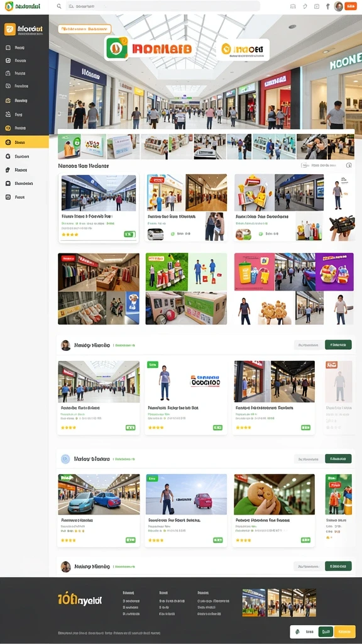362x644 pixels.
Task: Click the yellow outlined badge on hero banner
Action: coord(85,29)
